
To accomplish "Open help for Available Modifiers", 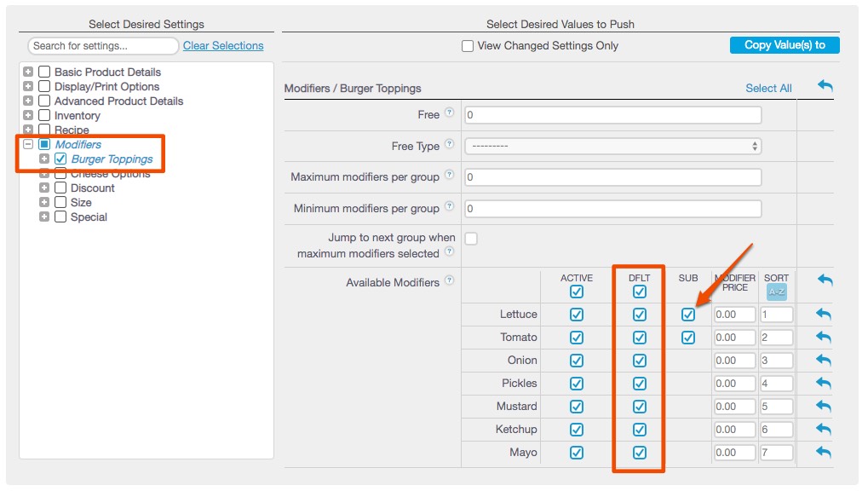I will 451,280.
